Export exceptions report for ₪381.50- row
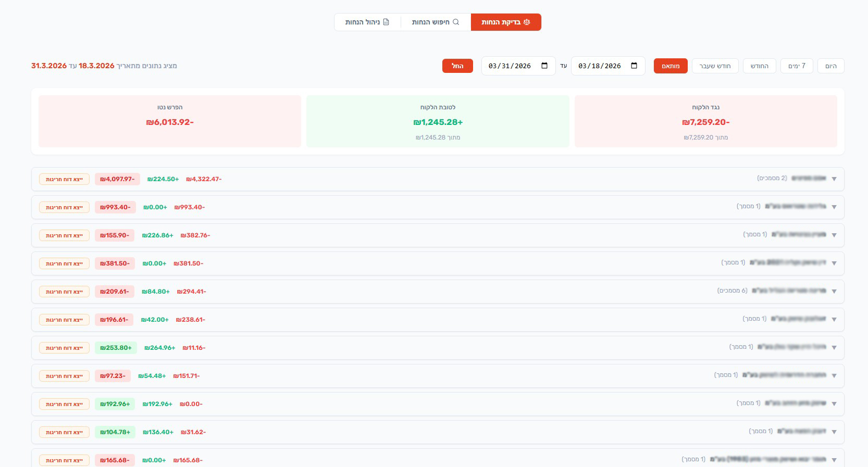868x467 pixels. [x=64, y=263]
